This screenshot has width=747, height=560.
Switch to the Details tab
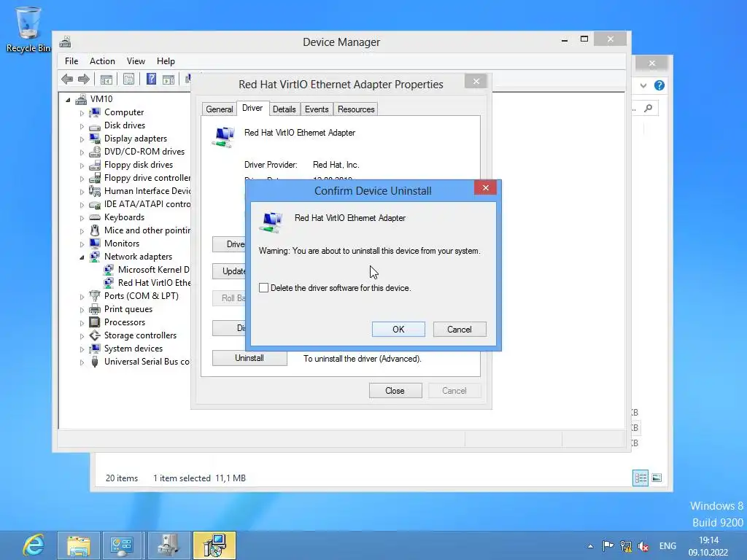coord(284,109)
